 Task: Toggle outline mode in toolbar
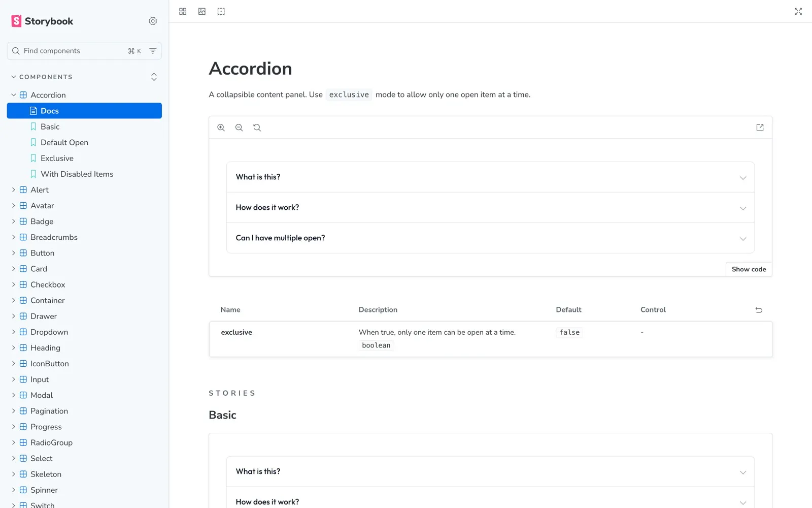221,11
